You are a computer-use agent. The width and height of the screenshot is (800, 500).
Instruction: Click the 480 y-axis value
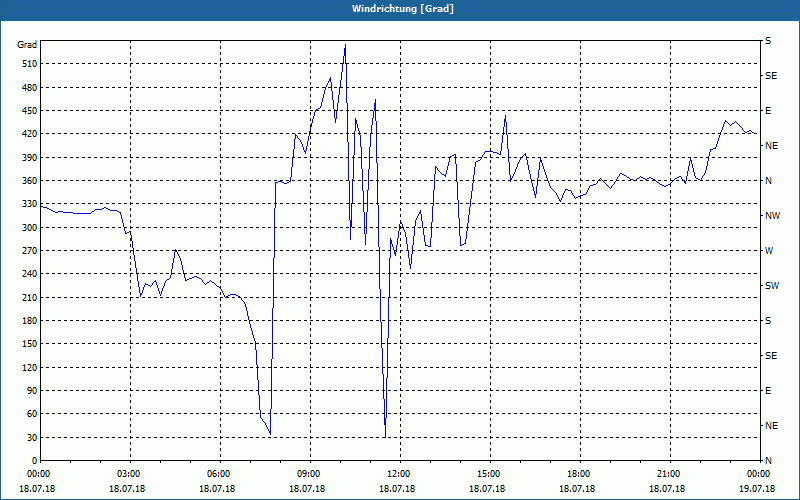click(x=30, y=88)
